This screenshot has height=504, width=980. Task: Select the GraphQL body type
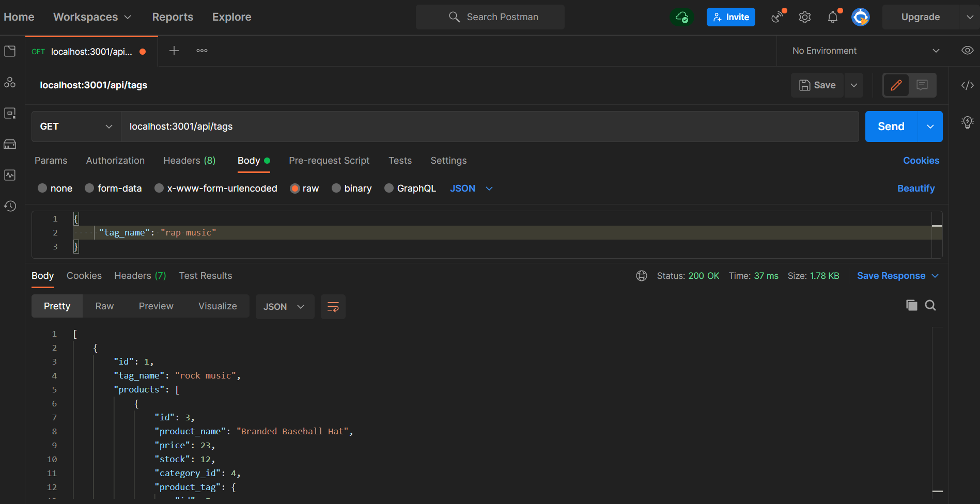coord(389,188)
